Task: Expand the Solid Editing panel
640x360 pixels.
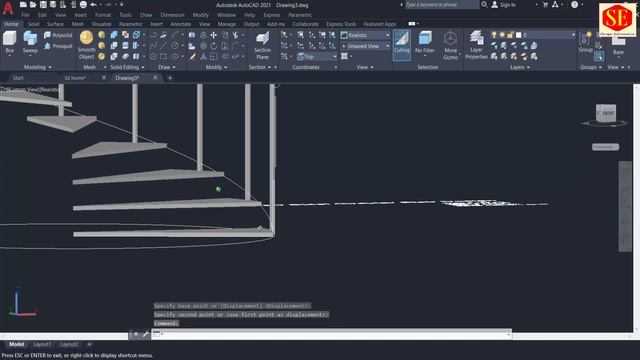Action: coord(127,67)
